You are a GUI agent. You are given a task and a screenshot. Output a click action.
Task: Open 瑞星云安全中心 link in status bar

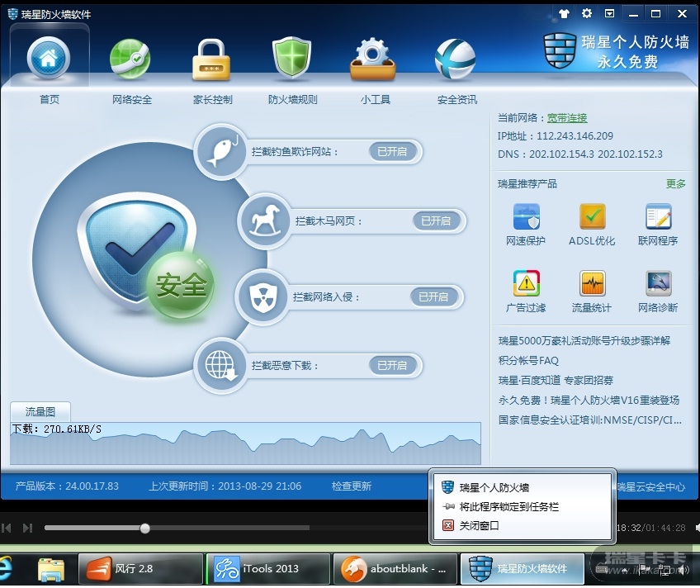coord(651,486)
